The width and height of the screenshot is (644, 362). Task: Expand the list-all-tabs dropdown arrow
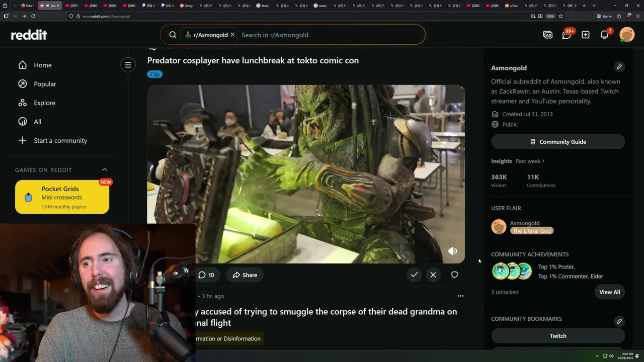(594, 6)
